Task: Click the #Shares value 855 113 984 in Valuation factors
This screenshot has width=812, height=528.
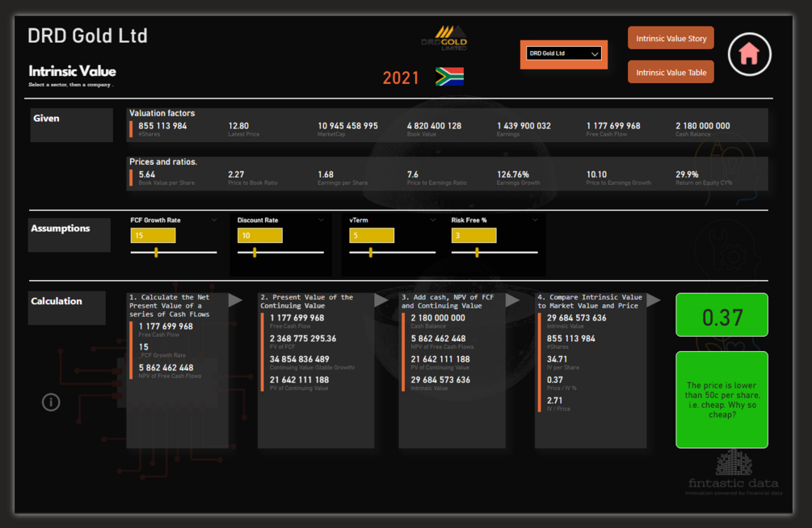Action: pyautogui.click(x=162, y=126)
